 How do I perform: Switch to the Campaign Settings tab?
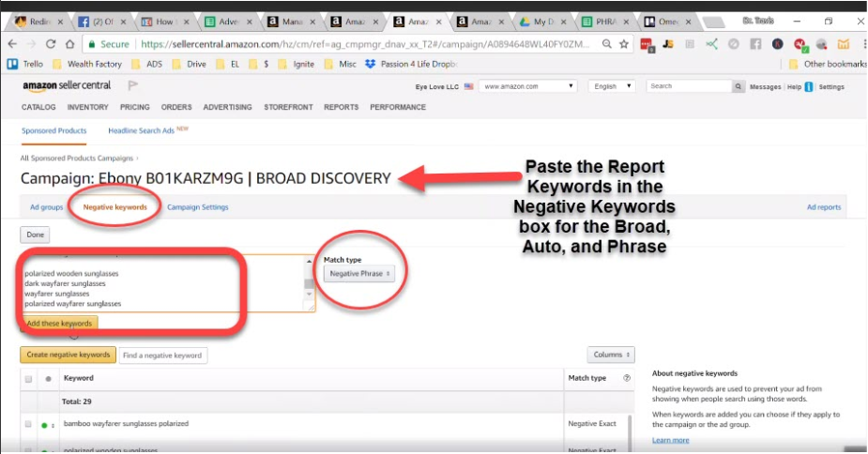(x=198, y=207)
